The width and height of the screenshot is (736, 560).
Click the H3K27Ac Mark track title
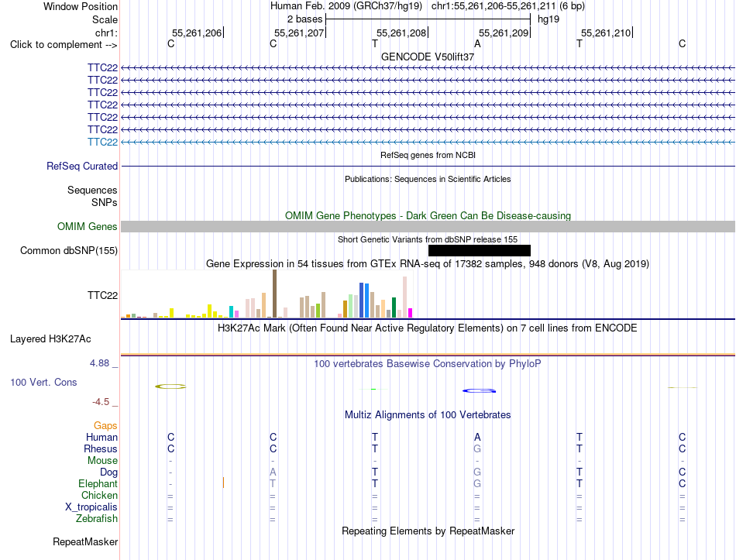point(427,328)
